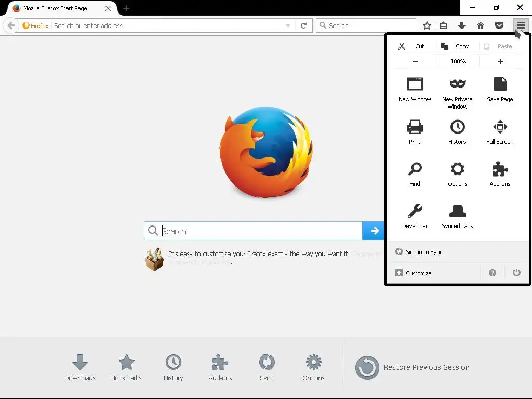Open Downloads shortcut at page bottom
The height and width of the screenshot is (399, 532).
coord(79,368)
